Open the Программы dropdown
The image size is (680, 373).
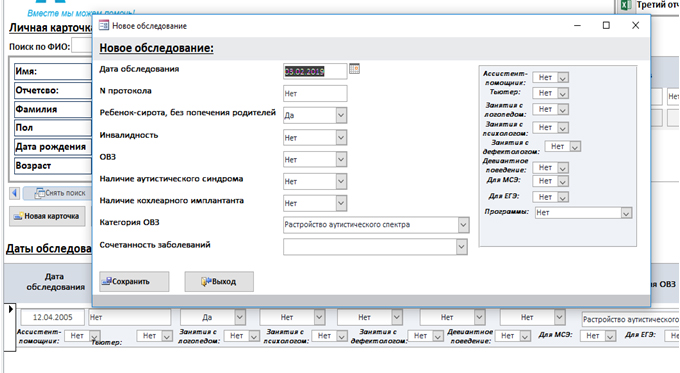[x=626, y=213]
